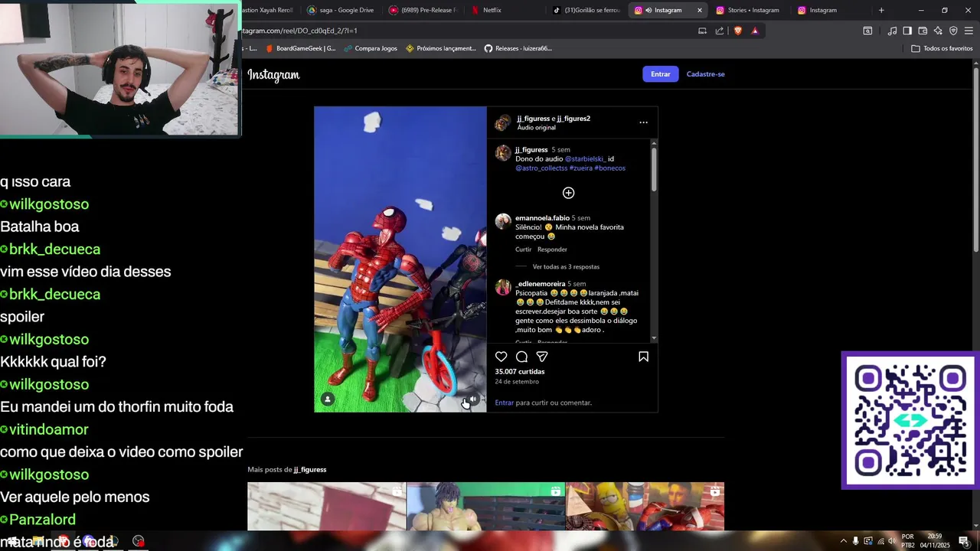The width and height of the screenshot is (980, 551).
Task: Open the Próximos lançamentos bookmark
Action: point(441,48)
